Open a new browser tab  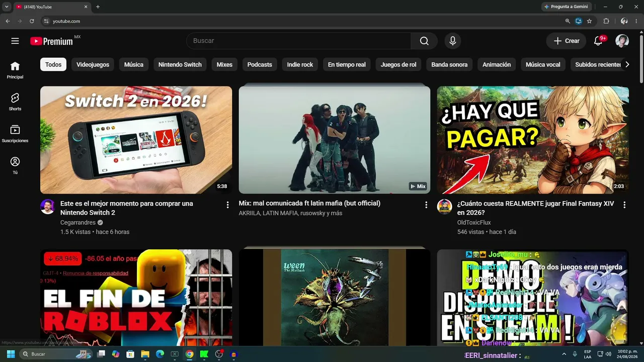(x=98, y=7)
